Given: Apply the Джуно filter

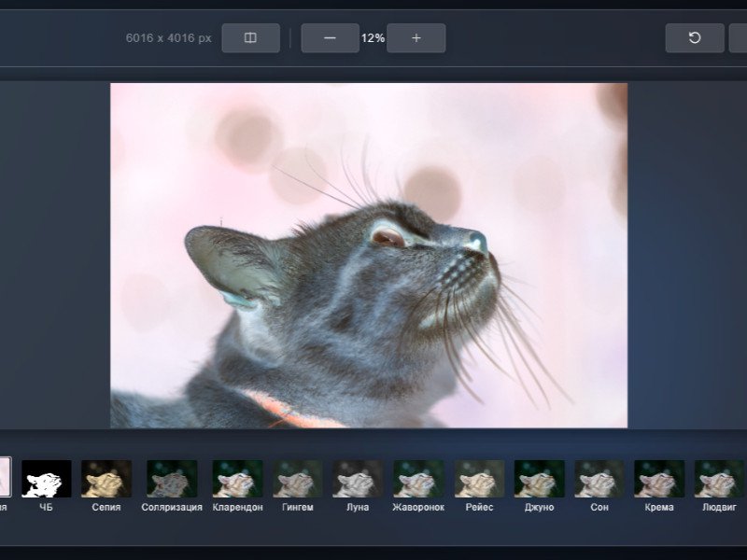Looking at the screenshot, I should coord(539,479).
